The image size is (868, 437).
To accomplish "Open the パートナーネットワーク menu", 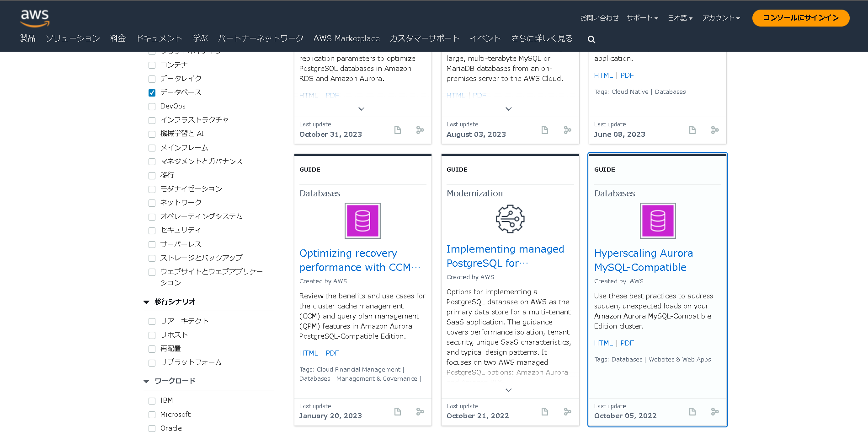I will coord(261,38).
